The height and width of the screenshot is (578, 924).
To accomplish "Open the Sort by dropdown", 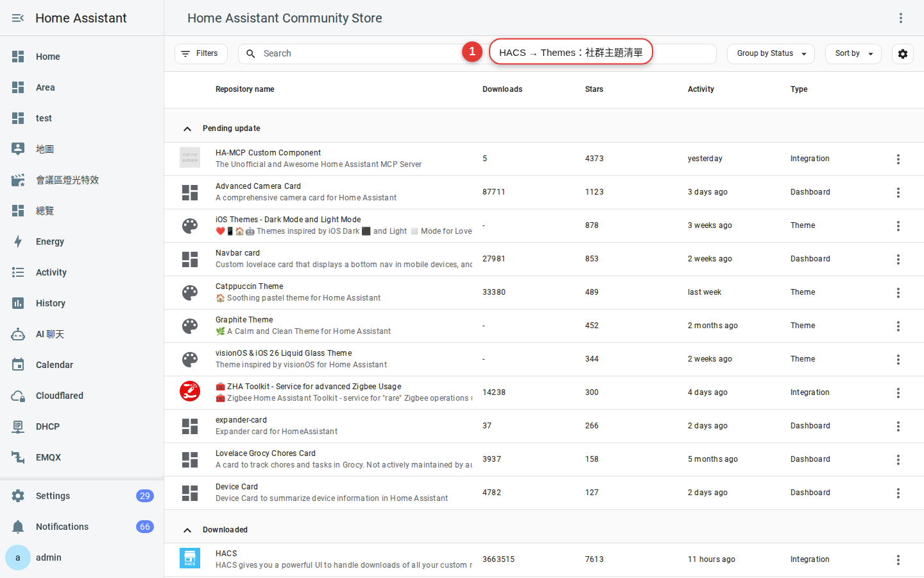I will click(x=853, y=54).
